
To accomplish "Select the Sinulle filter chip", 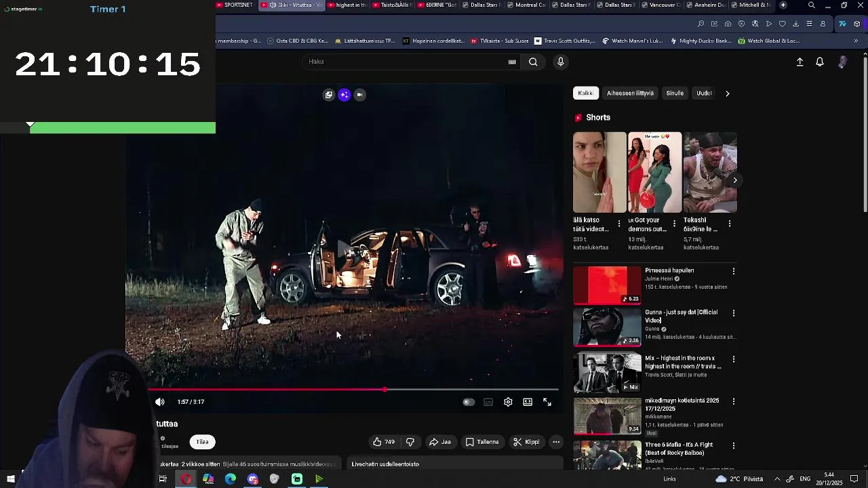I will 675,93.
